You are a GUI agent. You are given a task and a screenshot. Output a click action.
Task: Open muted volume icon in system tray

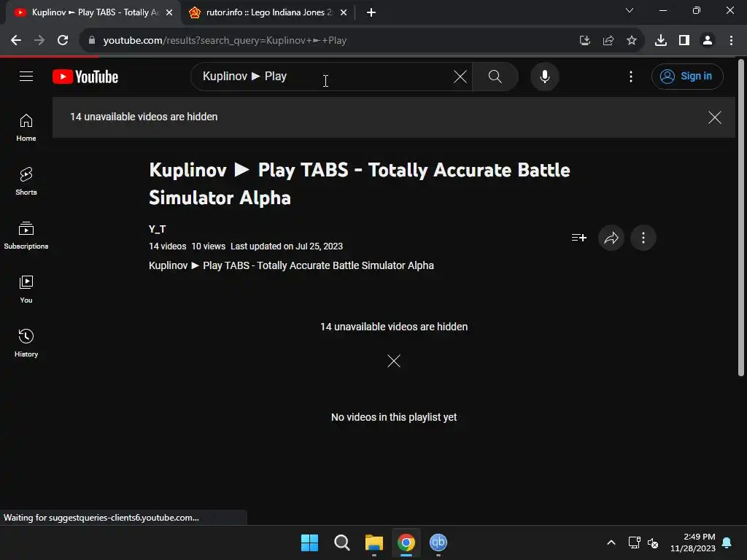point(653,542)
